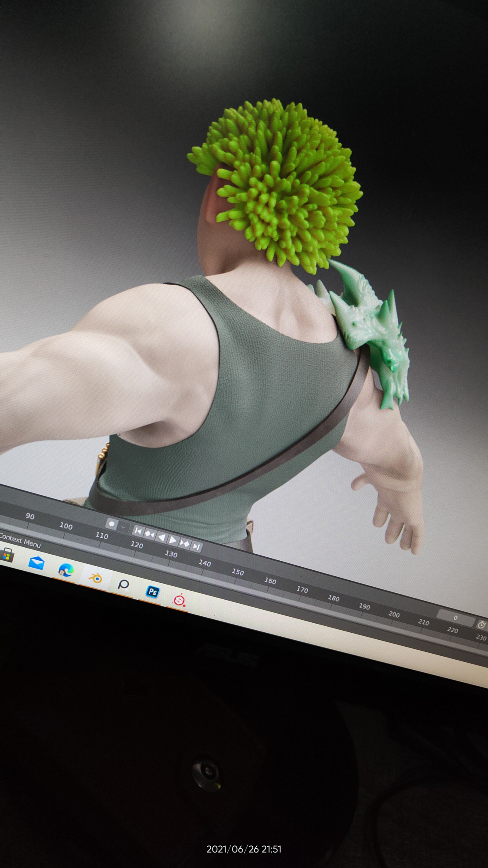This screenshot has height=868, width=488.
Task: Click frame 130 on the timeline
Action: tap(171, 554)
